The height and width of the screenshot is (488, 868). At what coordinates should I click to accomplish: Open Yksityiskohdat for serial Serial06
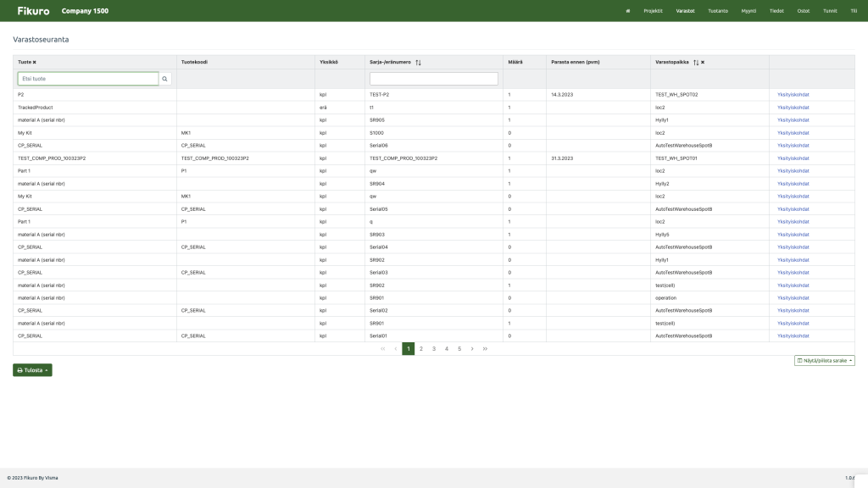(793, 146)
